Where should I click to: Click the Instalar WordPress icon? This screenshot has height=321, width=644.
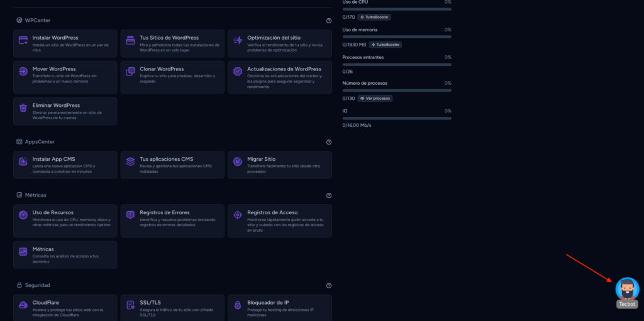point(23,40)
